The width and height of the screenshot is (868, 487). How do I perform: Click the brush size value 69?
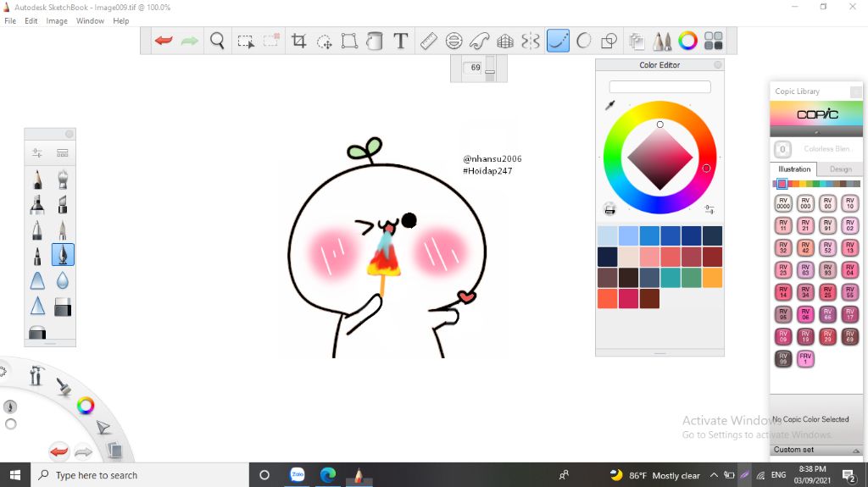tap(475, 68)
